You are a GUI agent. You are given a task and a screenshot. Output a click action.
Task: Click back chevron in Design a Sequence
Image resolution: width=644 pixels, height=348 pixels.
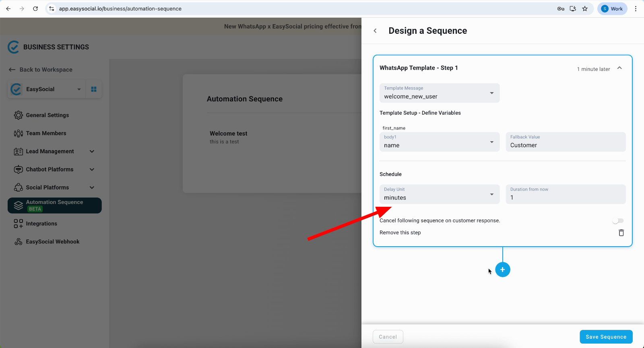[375, 31]
